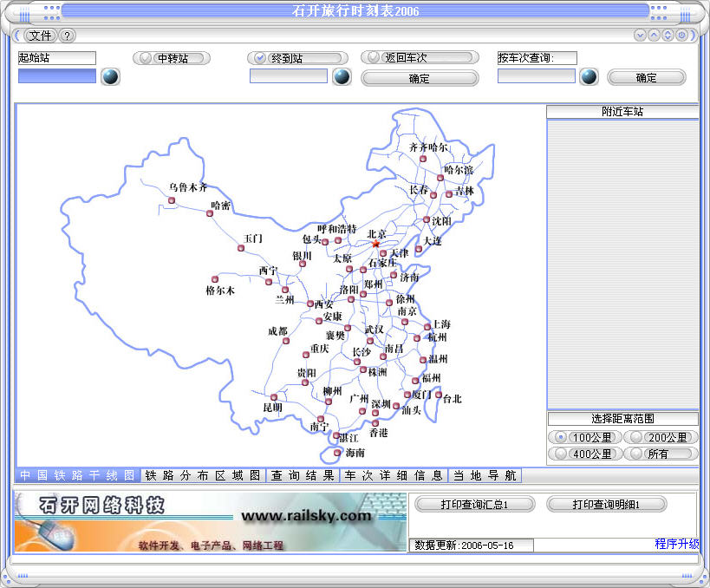Select the 乌鲁木齐 station marker on map

click(x=171, y=201)
